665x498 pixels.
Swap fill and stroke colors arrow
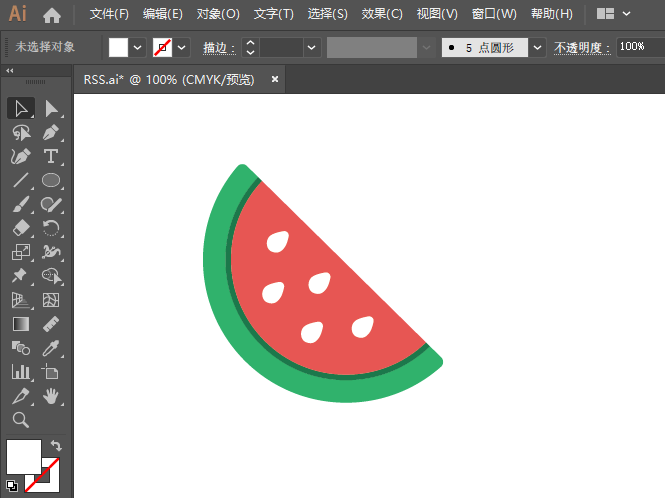point(56,445)
